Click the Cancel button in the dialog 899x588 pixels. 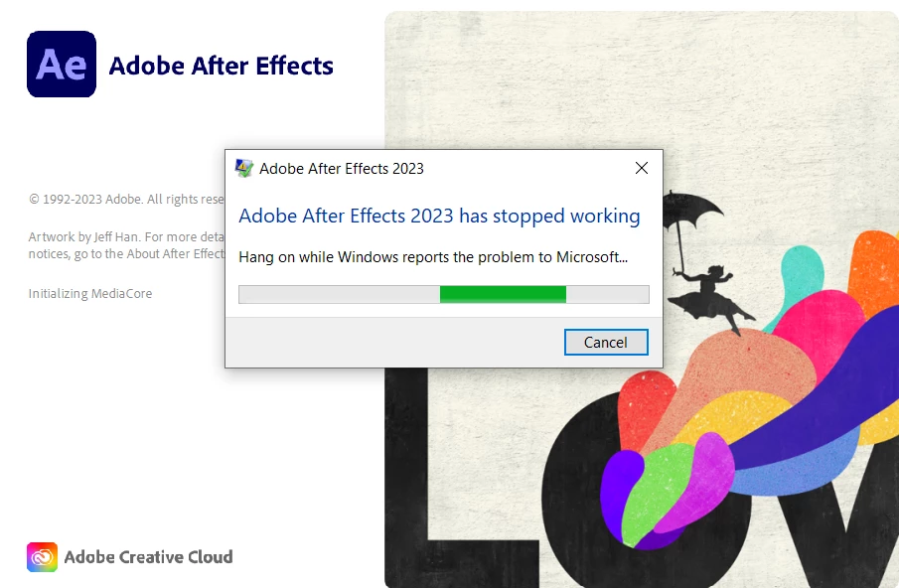tap(606, 342)
